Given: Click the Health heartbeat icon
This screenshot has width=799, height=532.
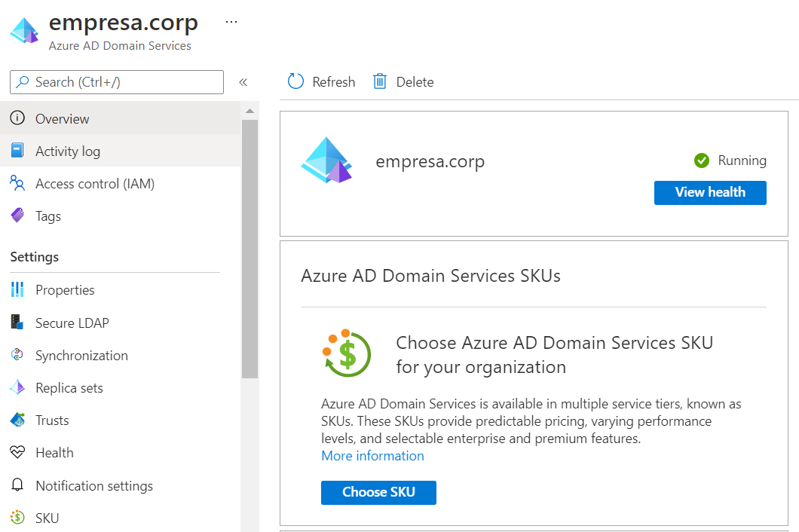Looking at the screenshot, I should [17, 452].
